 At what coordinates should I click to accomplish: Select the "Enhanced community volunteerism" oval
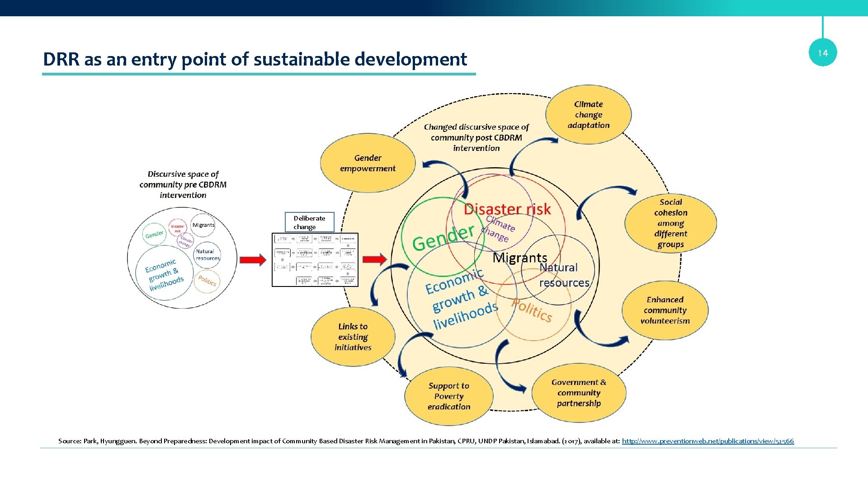click(665, 310)
